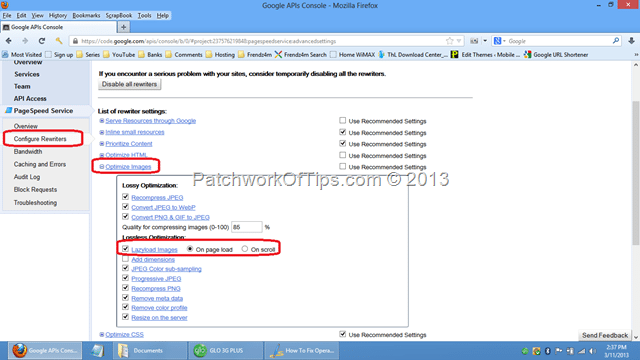The width and height of the screenshot is (640, 360).
Task: Toggle the Recompress PNG checkbox
Action: (x=125, y=288)
